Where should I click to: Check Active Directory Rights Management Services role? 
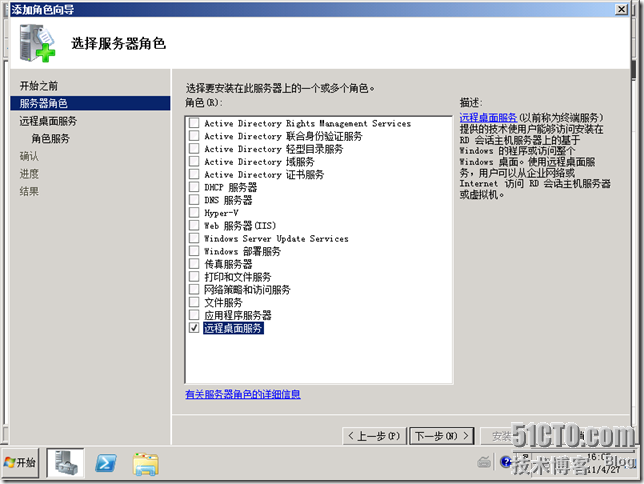pyautogui.click(x=194, y=123)
